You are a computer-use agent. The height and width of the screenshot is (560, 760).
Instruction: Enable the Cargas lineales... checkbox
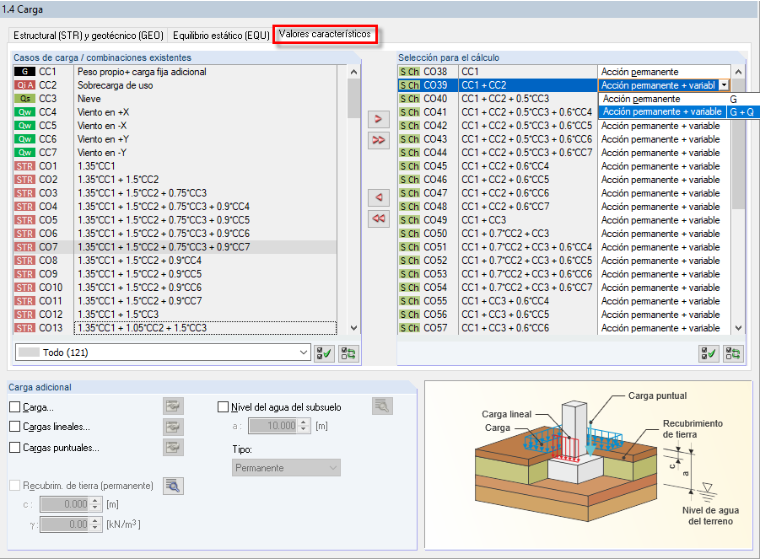(x=15, y=427)
